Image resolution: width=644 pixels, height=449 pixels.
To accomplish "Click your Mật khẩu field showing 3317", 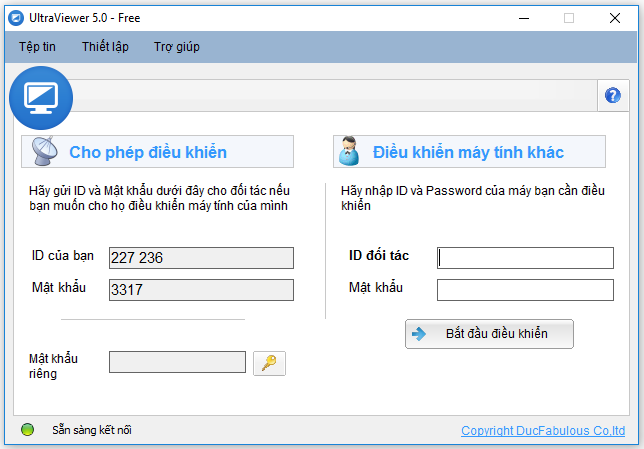I will click(x=201, y=290).
